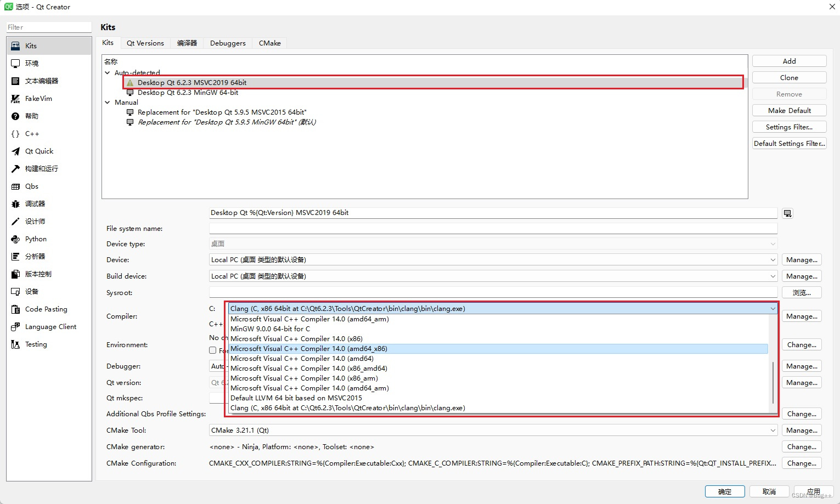Open the 调试器 debugger category
Viewport: 840px width, 504px height.
[49, 203]
